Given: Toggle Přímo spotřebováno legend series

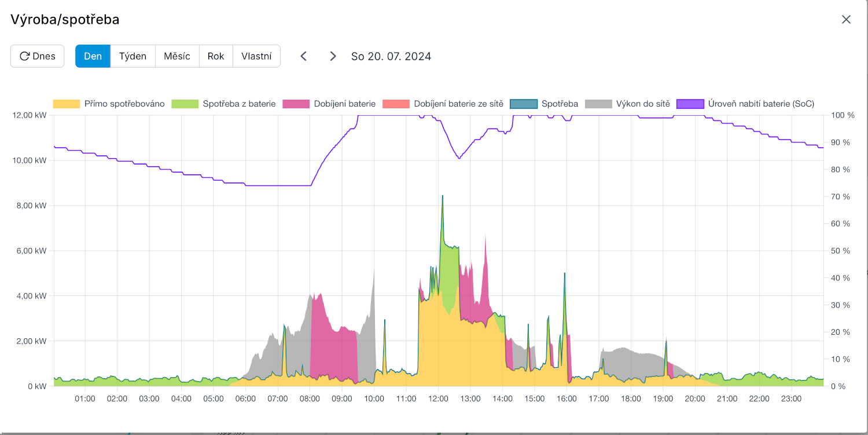Looking at the screenshot, I should [x=109, y=104].
